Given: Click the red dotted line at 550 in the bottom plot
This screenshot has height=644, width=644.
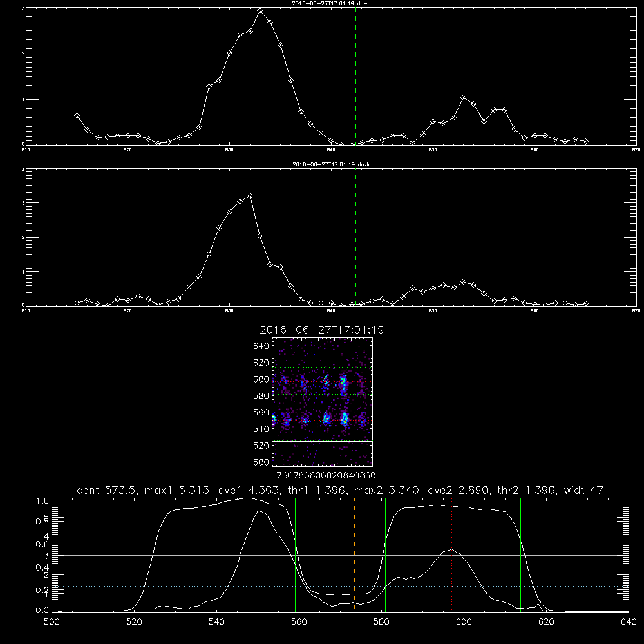Looking at the screenshot, I should point(258,555).
